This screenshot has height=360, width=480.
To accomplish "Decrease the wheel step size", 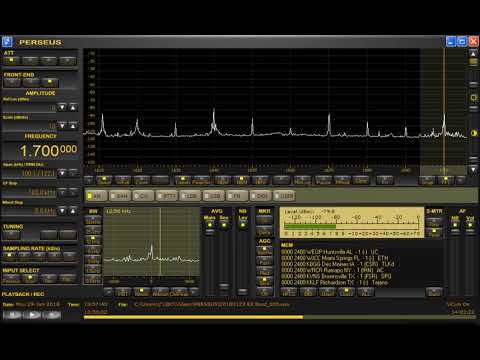I will coord(62,211).
